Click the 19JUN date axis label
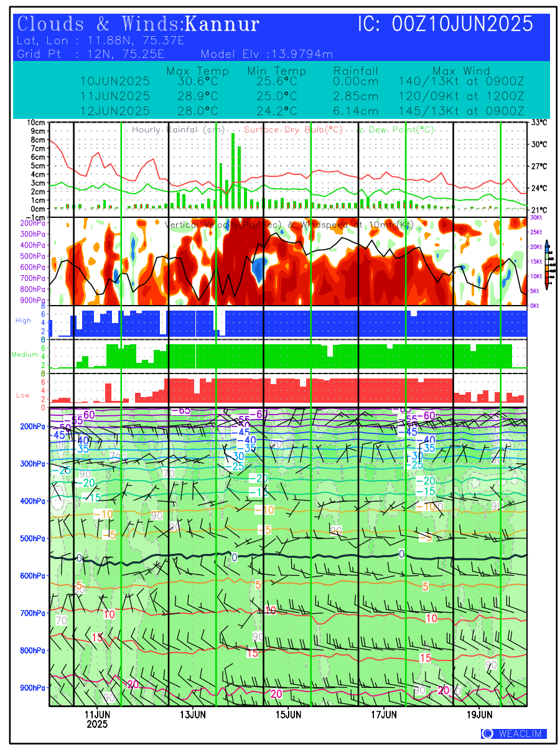This screenshot has height=747, width=560. (x=480, y=715)
